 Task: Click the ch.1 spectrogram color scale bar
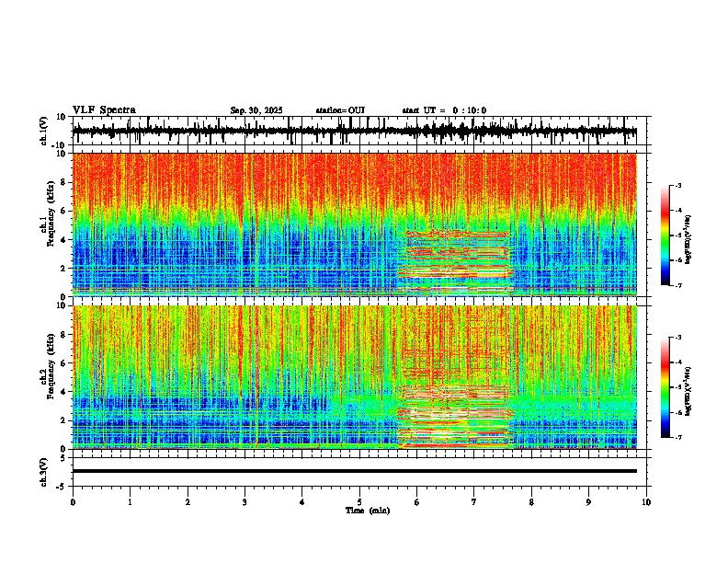tap(665, 236)
